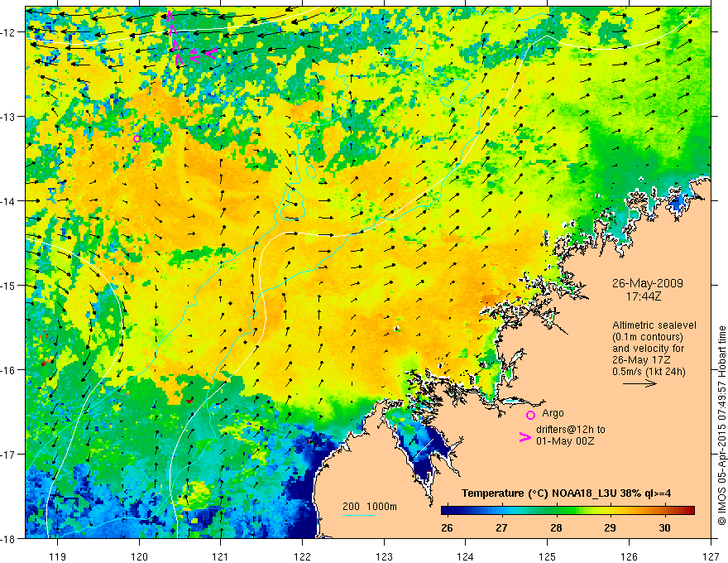Click the temperature color bar
This screenshot has height=563, width=728.
point(568,510)
